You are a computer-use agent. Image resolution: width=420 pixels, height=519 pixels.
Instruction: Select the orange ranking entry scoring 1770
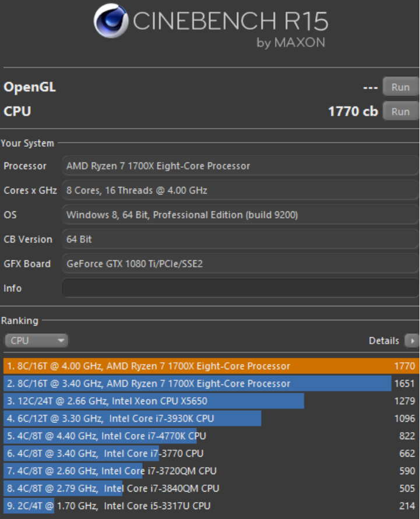point(211,366)
